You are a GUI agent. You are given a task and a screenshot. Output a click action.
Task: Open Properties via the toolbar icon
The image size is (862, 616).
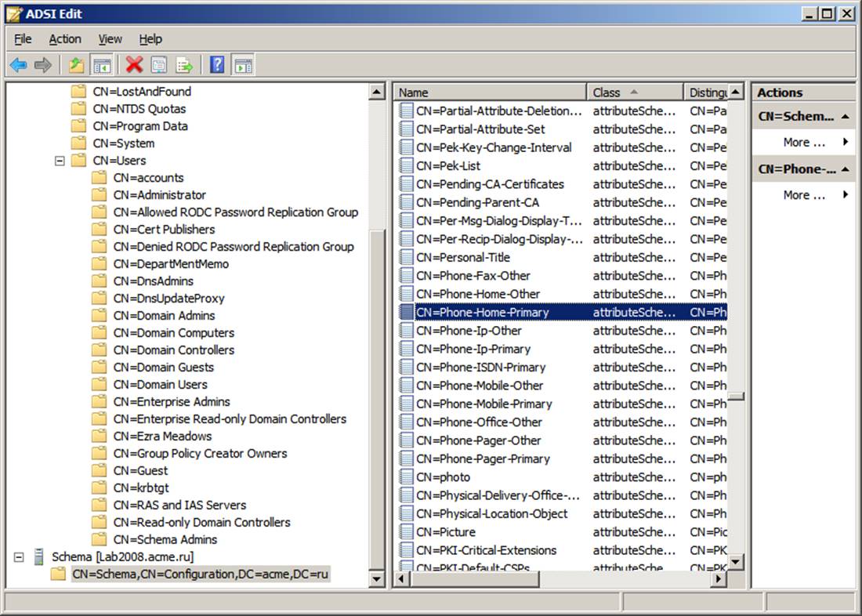click(x=159, y=65)
